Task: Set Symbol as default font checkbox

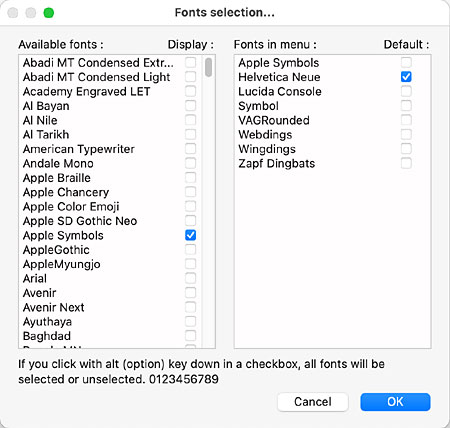Action: point(406,106)
